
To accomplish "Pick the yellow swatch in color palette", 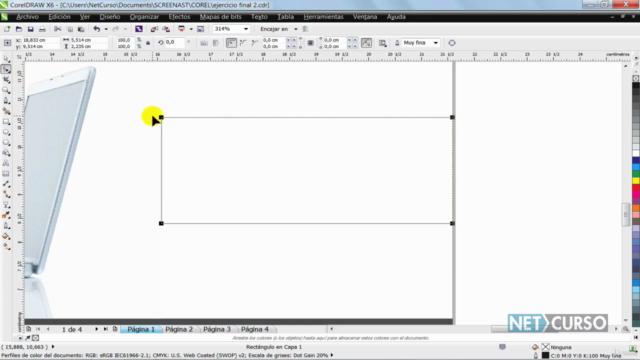I will 636,180.
